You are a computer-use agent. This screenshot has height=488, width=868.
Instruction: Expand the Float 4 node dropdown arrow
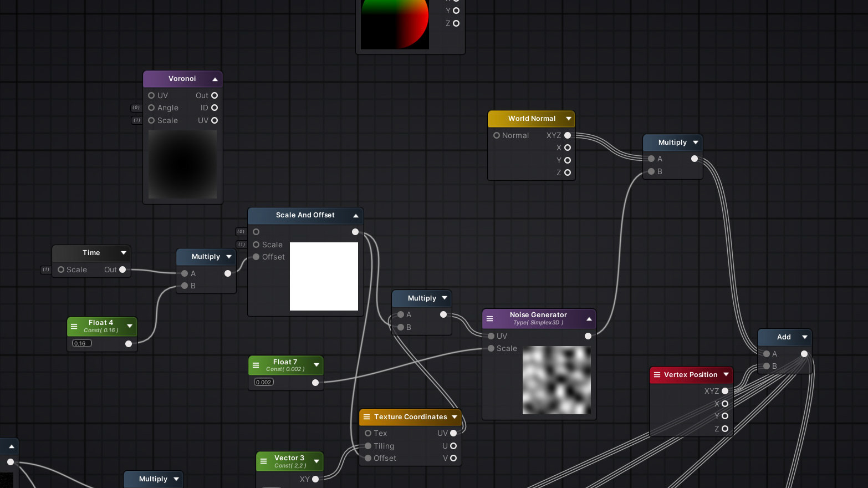(x=130, y=326)
